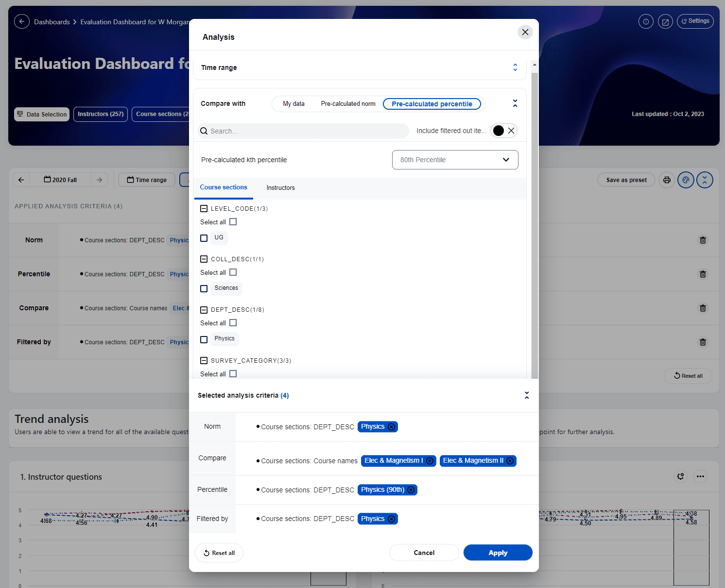
Task: Remove Physics chip from Norm row
Action: click(x=391, y=427)
